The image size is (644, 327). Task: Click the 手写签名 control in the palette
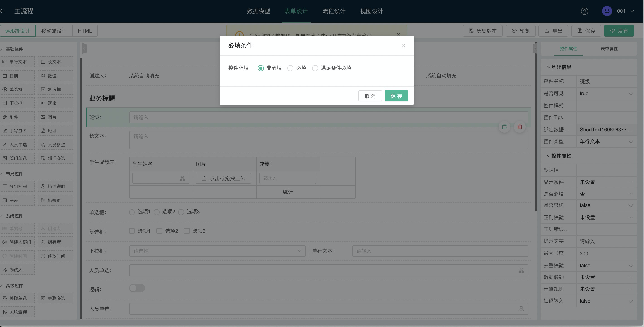click(17, 131)
